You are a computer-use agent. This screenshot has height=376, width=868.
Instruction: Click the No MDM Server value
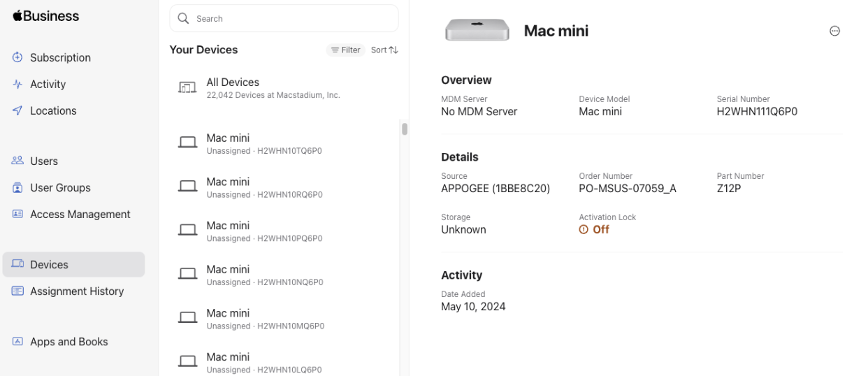click(479, 111)
